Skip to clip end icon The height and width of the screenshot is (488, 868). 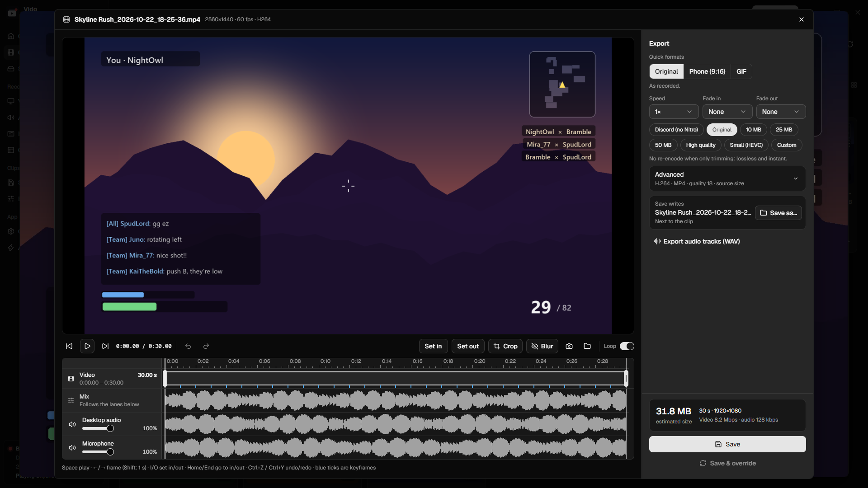(105, 346)
